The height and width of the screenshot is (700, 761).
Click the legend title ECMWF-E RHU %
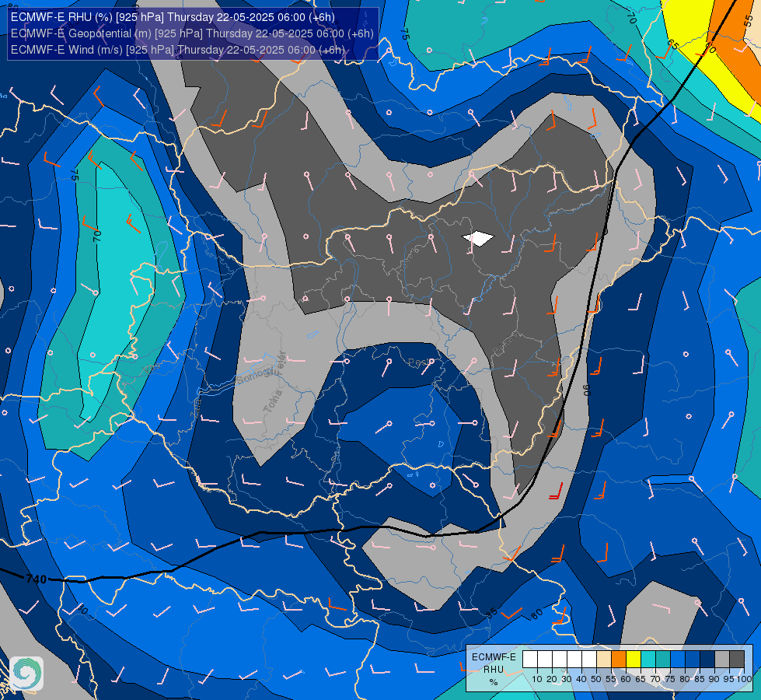(x=494, y=670)
